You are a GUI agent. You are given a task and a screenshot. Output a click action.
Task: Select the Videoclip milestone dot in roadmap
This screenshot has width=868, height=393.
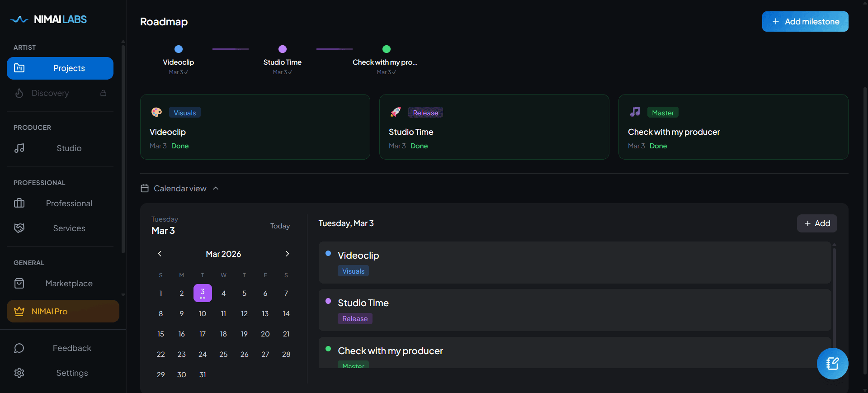coord(178,49)
